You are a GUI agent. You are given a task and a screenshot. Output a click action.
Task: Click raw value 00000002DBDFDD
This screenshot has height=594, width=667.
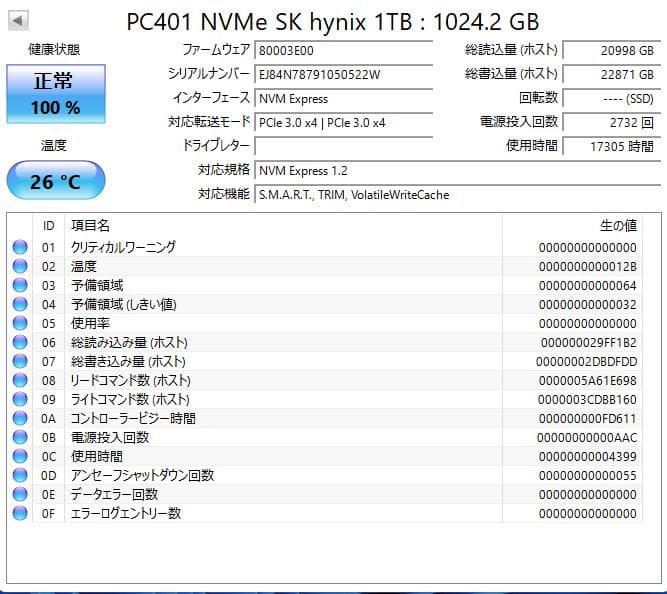pyautogui.click(x=586, y=362)
